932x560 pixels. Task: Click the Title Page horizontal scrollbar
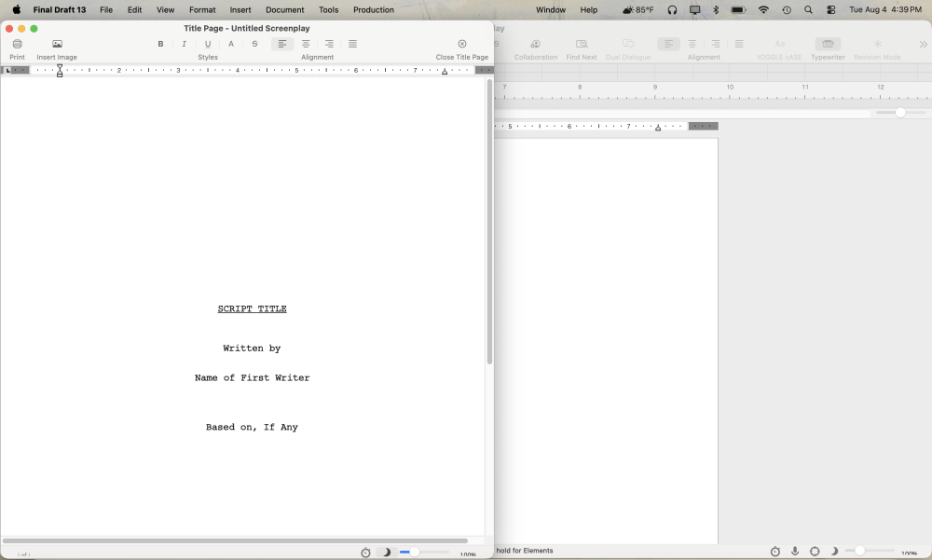tap(235, 541)
